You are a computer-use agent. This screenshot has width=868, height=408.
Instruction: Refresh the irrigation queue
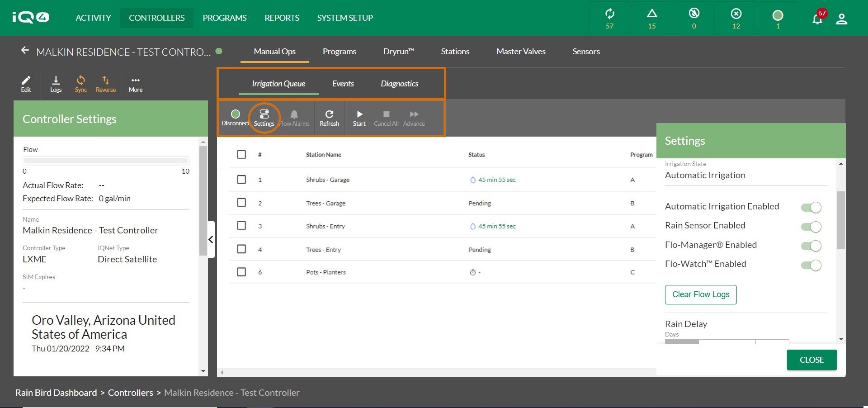point(329,118)
